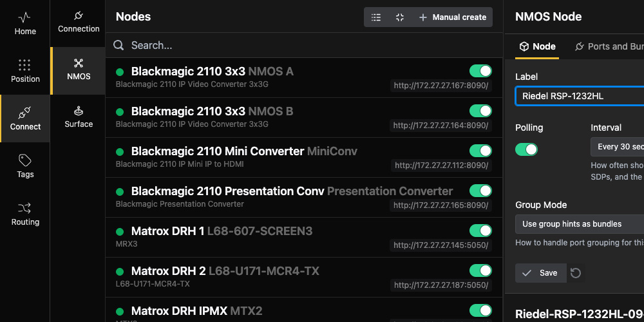This screenshot has width=644, height=322.
Task: Click 'Blackmagic 2110 IP Mini IP to HDMI' text
Action: 180,164
